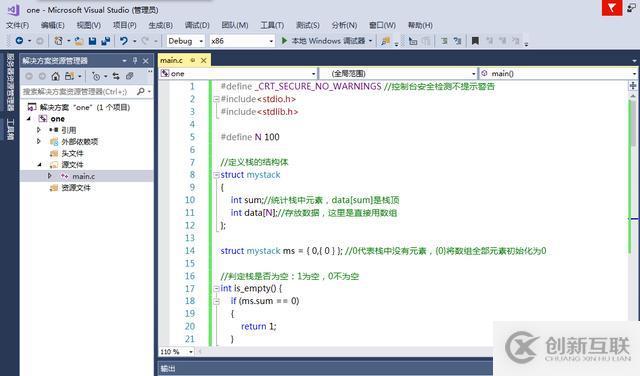
Task: Open the Debug (D) menu
Action: pyautogui.click(x=197, y=25)
